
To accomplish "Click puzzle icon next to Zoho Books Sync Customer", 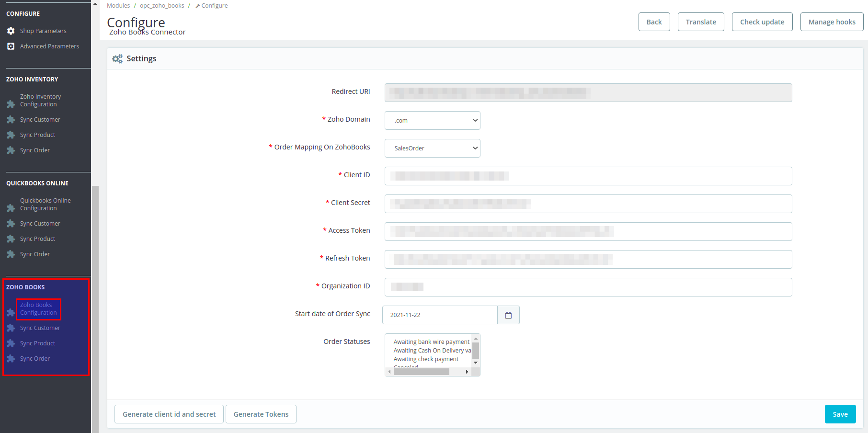I will point(11,328).
